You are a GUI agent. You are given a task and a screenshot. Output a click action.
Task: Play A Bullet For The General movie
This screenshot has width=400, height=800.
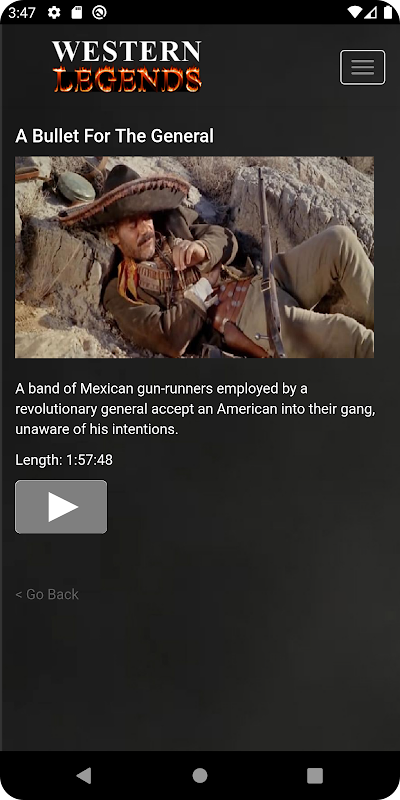61,507
